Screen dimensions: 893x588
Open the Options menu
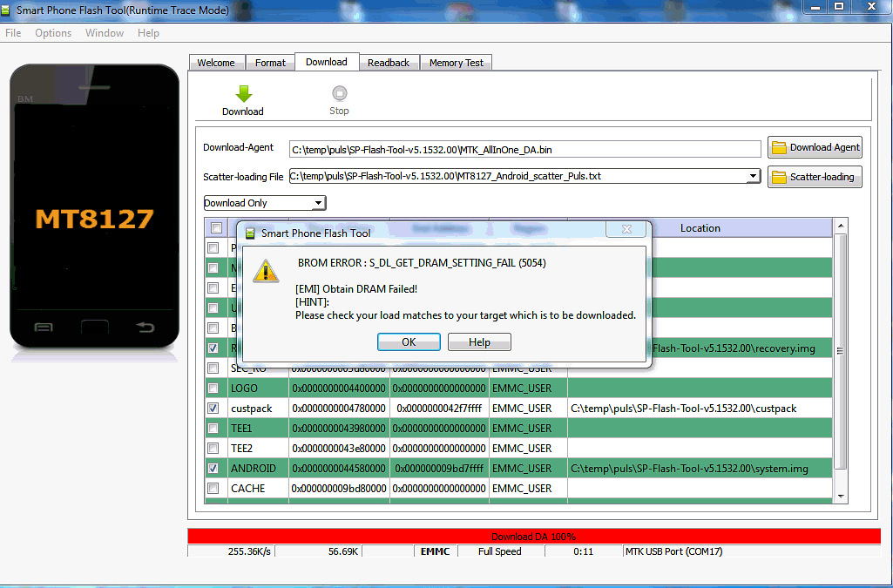53,33
